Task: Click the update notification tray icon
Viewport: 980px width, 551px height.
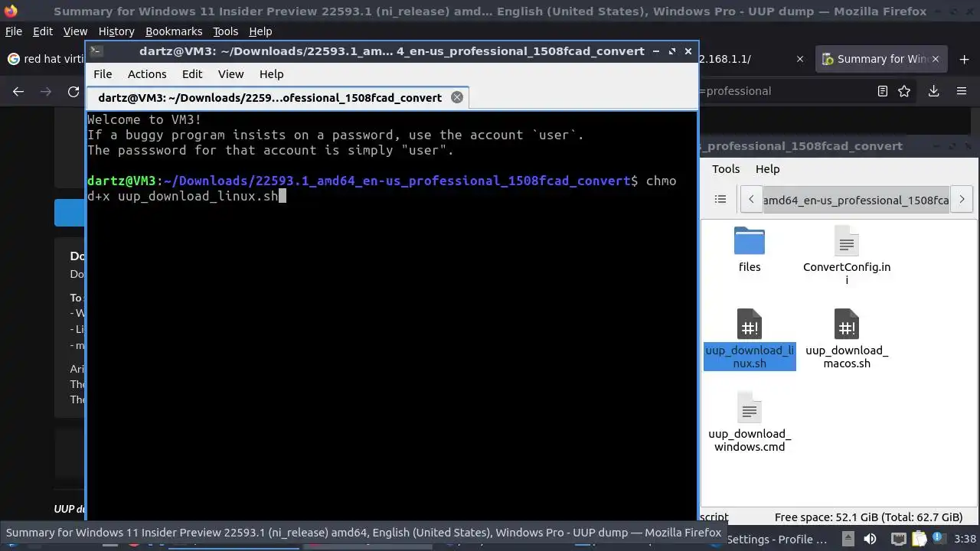Action: pos(939,539)
